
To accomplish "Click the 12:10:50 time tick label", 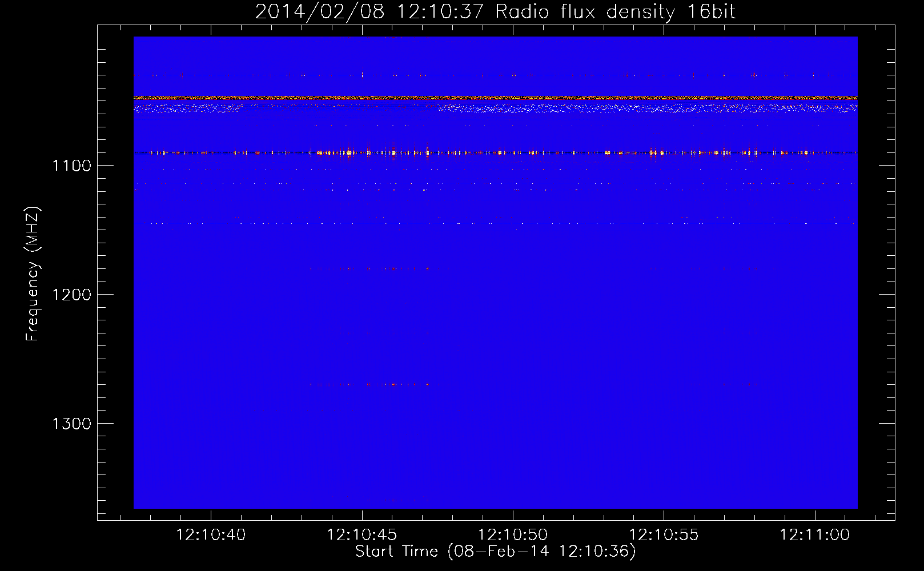I will pos(512,535).
